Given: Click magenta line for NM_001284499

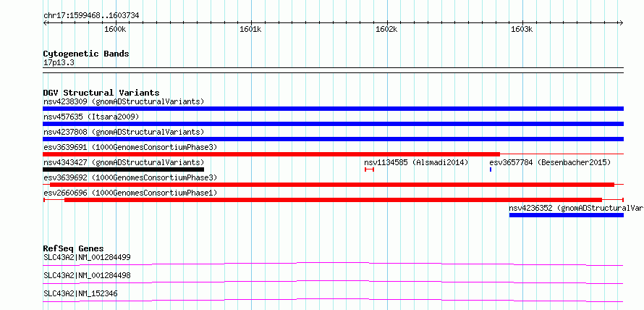Looking at the screenshot, I should 333,264.
